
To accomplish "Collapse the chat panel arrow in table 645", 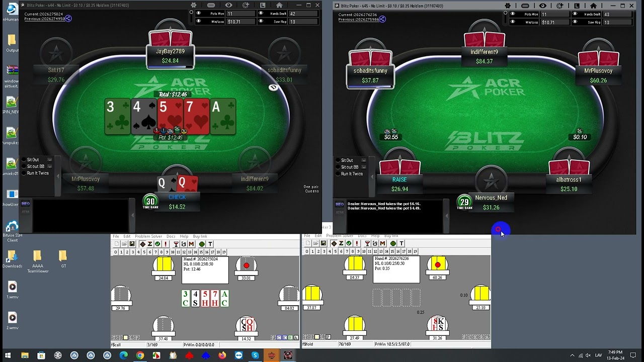I will [446, 216].
